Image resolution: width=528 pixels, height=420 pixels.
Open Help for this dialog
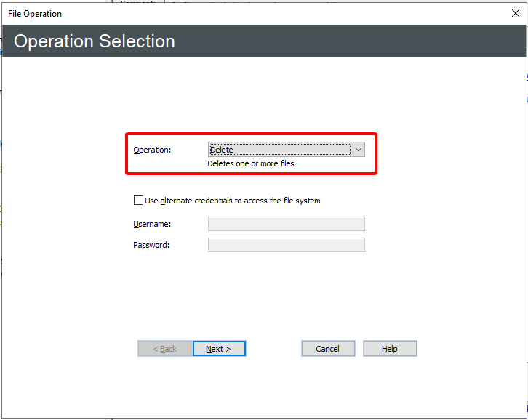pos(390,349)
